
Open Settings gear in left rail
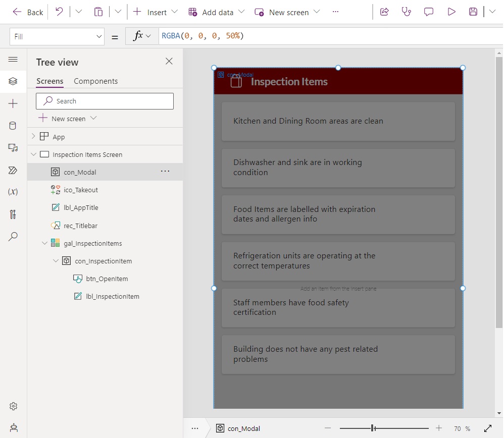13,406
